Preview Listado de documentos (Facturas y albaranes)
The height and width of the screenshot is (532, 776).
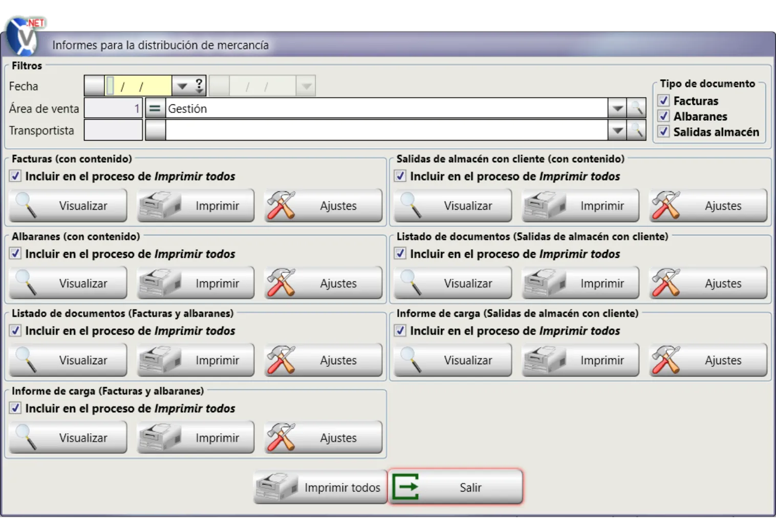[68, 360]
